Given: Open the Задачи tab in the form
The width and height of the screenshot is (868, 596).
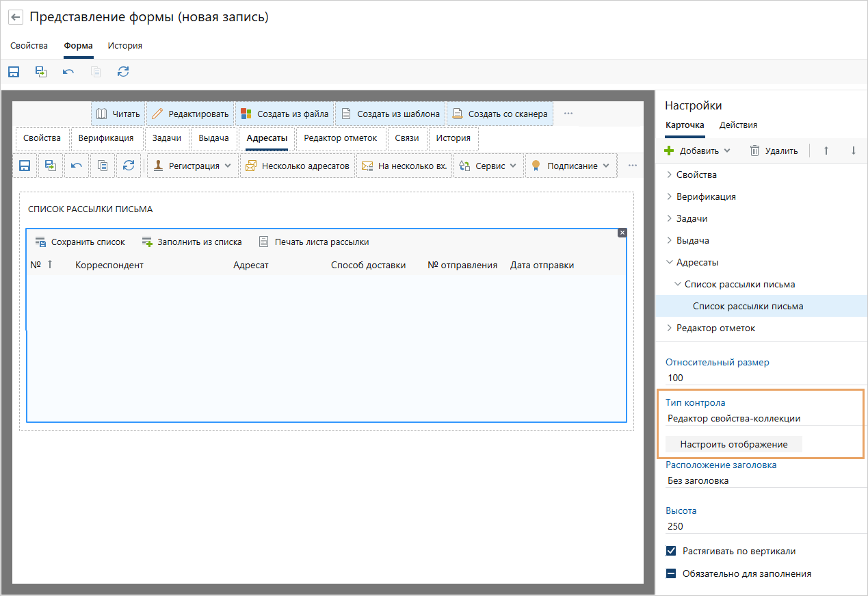Looking at the screenshot, I should [x=167, y=138].
